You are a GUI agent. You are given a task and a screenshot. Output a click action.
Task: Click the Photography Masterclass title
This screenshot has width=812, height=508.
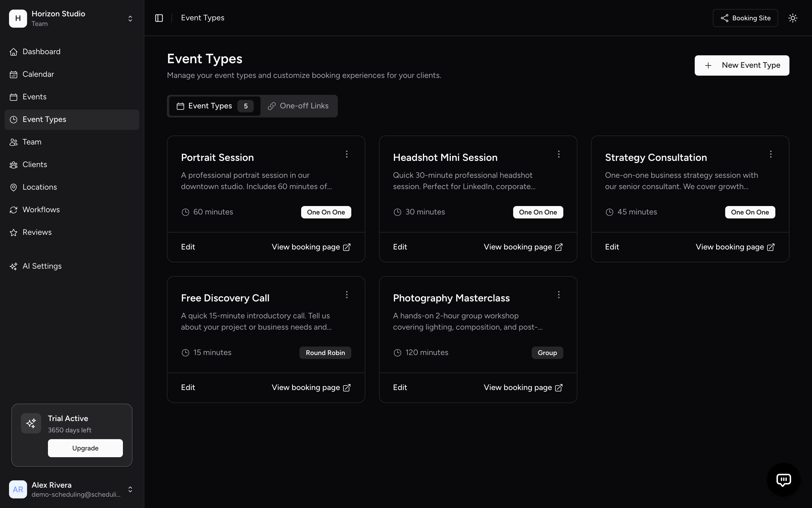tap(451, 298)
